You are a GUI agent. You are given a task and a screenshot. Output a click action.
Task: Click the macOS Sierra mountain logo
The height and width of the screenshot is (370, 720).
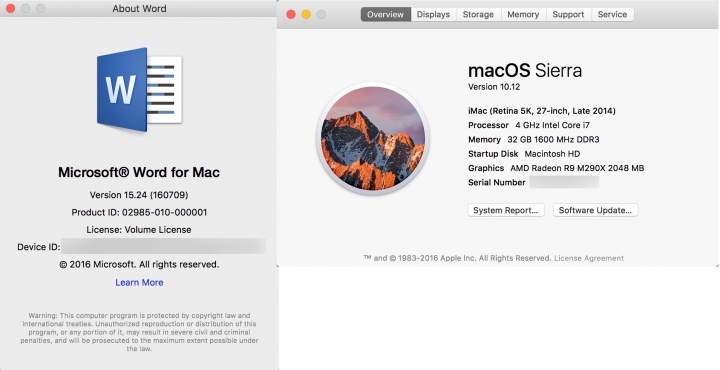point(372,138)
